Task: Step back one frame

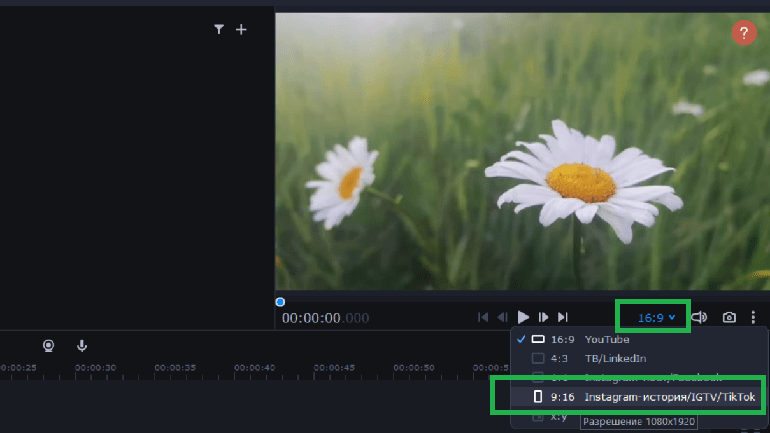Action: (x=503, y=317)
